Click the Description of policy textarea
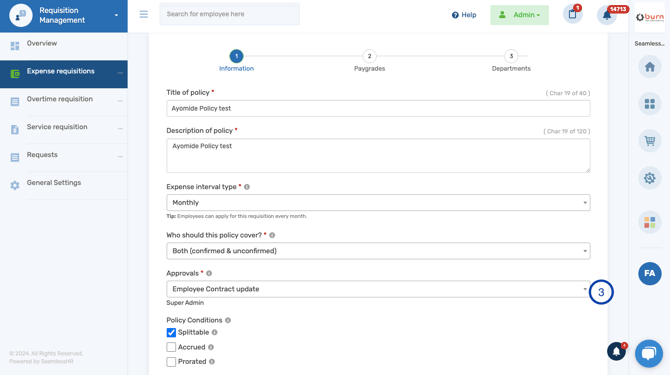 378,155
